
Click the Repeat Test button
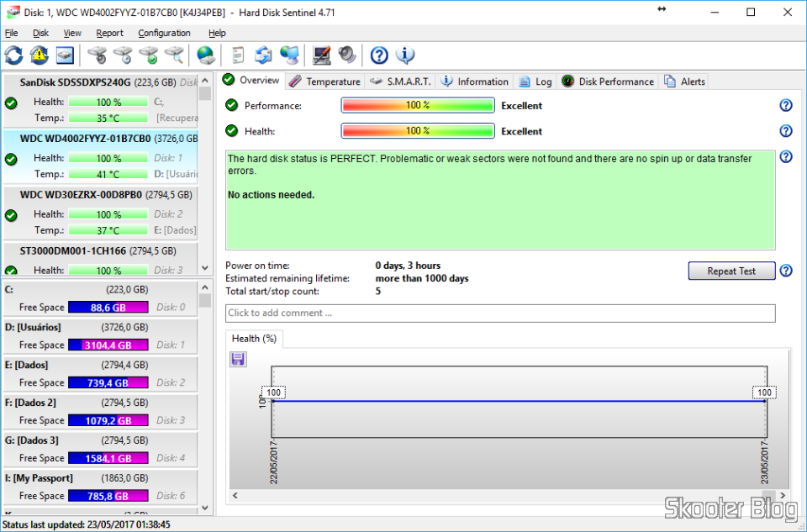pos(731,271)
